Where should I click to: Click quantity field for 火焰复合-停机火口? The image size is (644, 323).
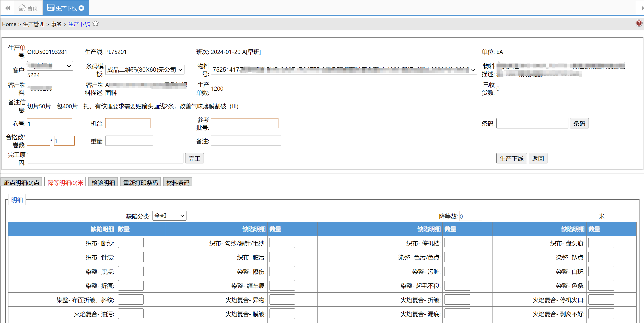(601, 300)
